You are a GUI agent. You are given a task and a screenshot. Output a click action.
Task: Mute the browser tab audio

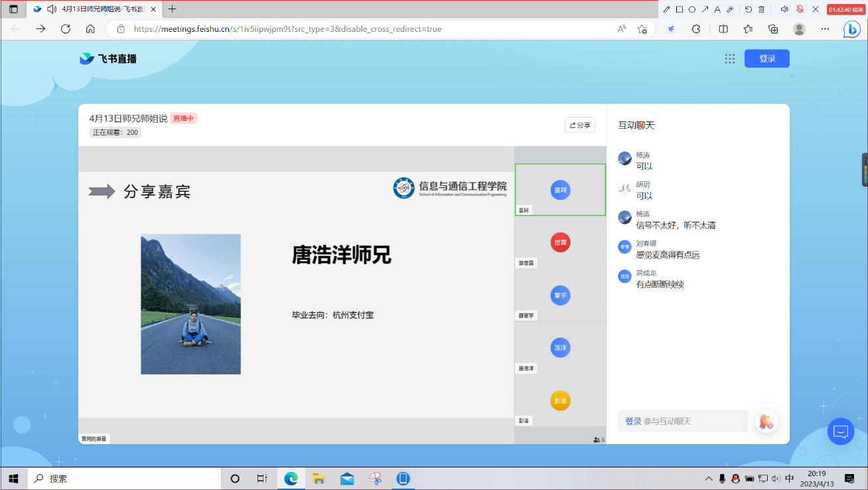pyautogui.click(x=52, y=9)
